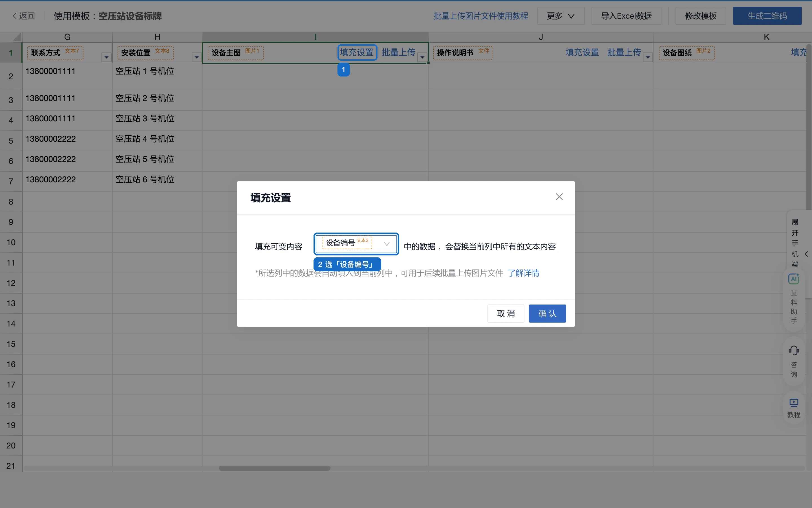Click cell 空压站 1 号机位

click(157, 76)
